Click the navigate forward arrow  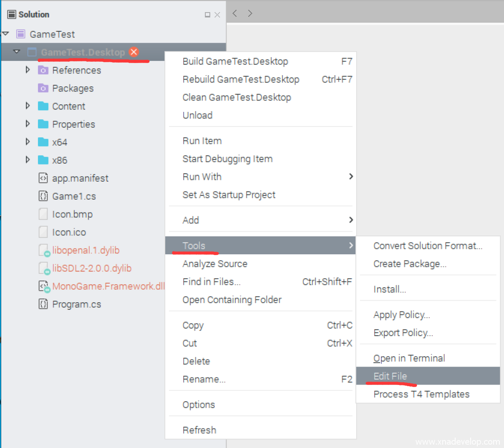(x=250, y=13)
